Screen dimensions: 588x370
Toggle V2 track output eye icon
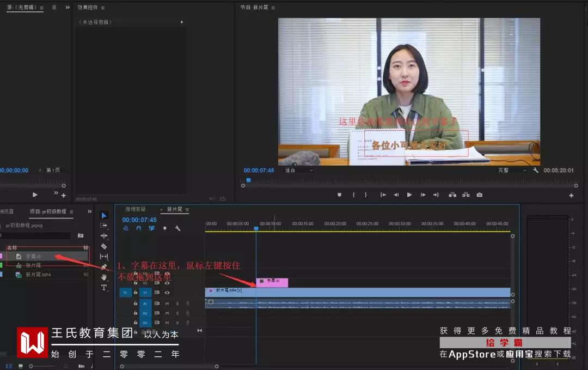coord(167,283)
